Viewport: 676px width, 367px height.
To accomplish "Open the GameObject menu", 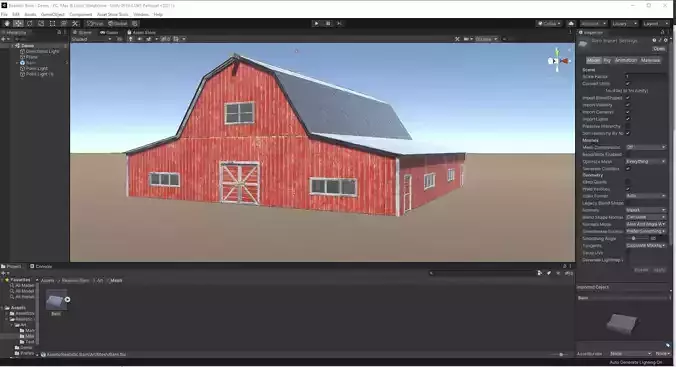I will pyautogui.click(x=53, y=14).
